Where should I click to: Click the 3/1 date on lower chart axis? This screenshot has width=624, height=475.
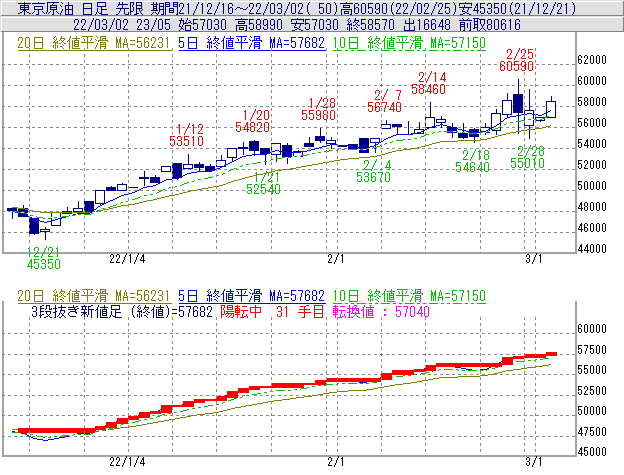534,462
